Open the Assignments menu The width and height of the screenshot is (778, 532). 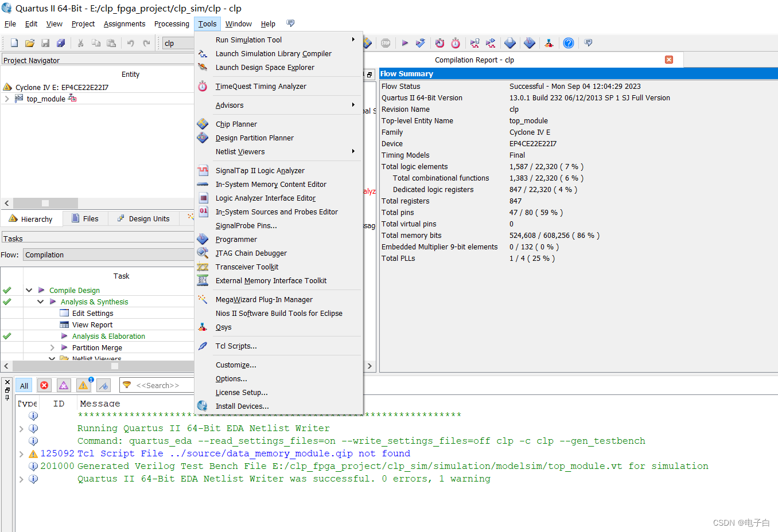click(x=125, y=24)
